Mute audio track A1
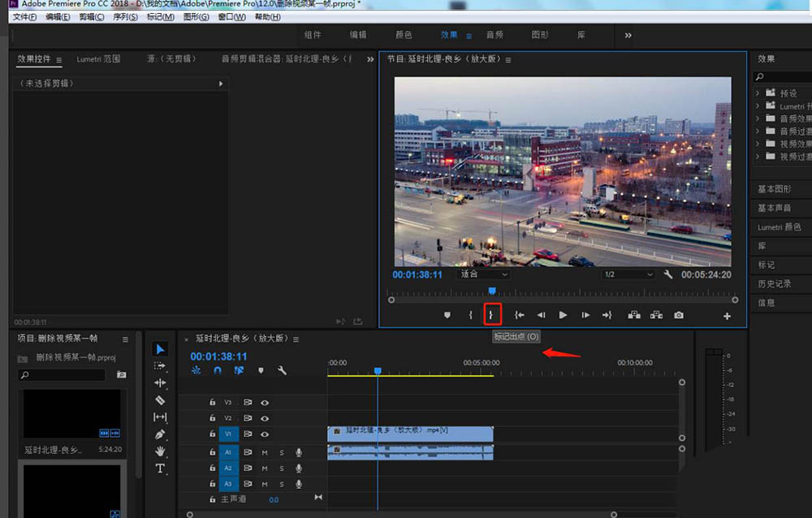 (x=265, y=452)
